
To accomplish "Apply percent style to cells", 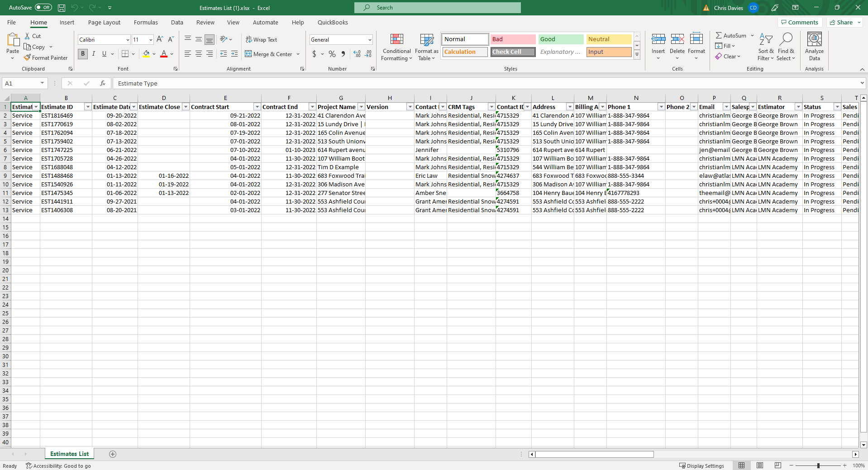I will [332, 54].
